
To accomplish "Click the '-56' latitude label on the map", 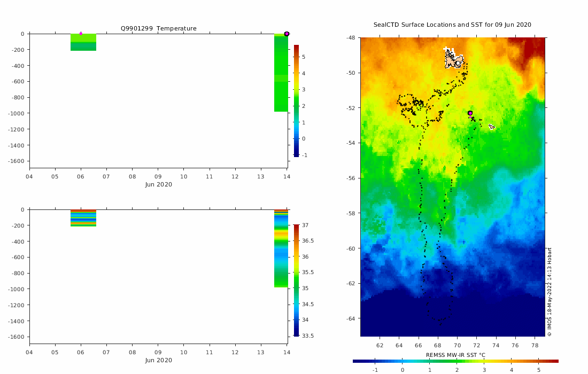I will [x=351, y=178].
